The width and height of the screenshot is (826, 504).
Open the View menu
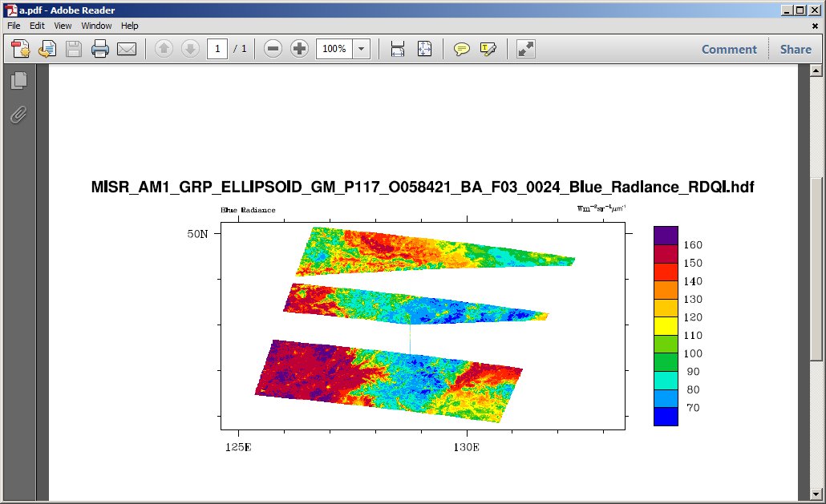pyautogui.click(x=63, y=26)
